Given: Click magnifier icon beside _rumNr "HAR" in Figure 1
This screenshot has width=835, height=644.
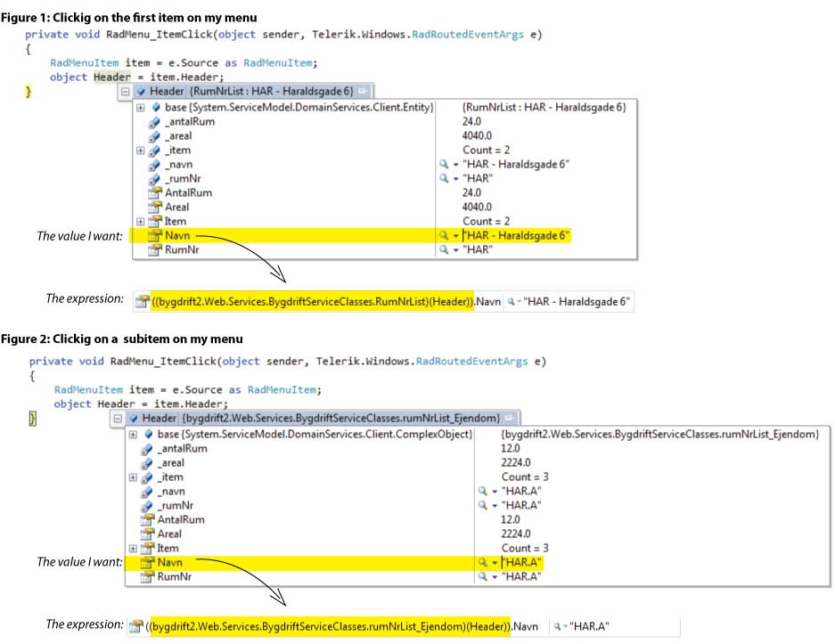Looking at the screenshot, I should pyautogui.click(x=444, y=178).
